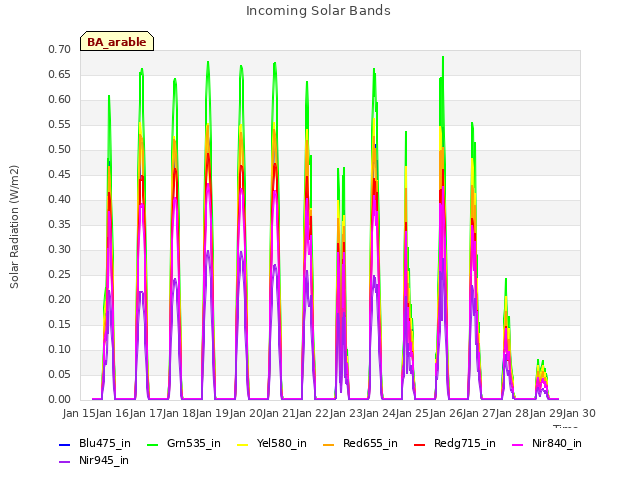This screenshot has height=480, width=640.
Task: Click the 0.20 y-axis tick label
Action: (60, 300)
